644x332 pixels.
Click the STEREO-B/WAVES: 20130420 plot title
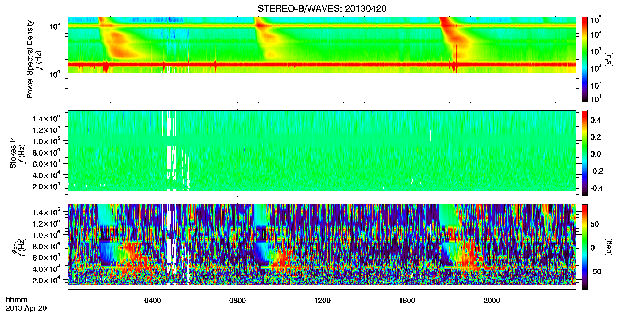pyautogui.click(x=322, y=9)
